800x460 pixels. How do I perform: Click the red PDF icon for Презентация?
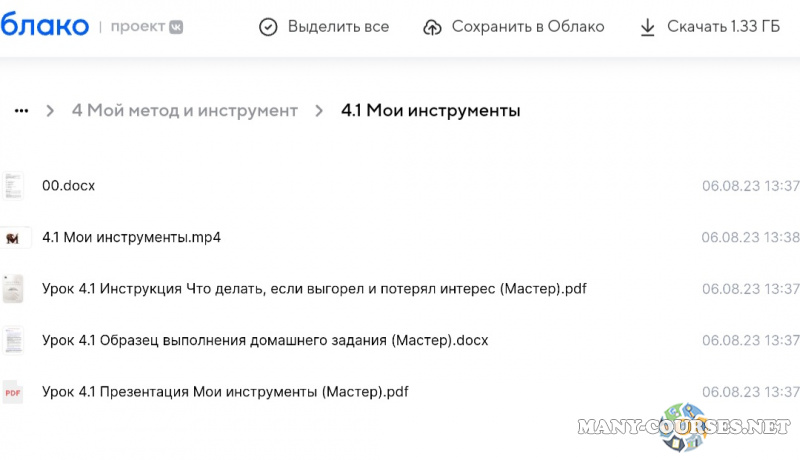click(13, 392)
